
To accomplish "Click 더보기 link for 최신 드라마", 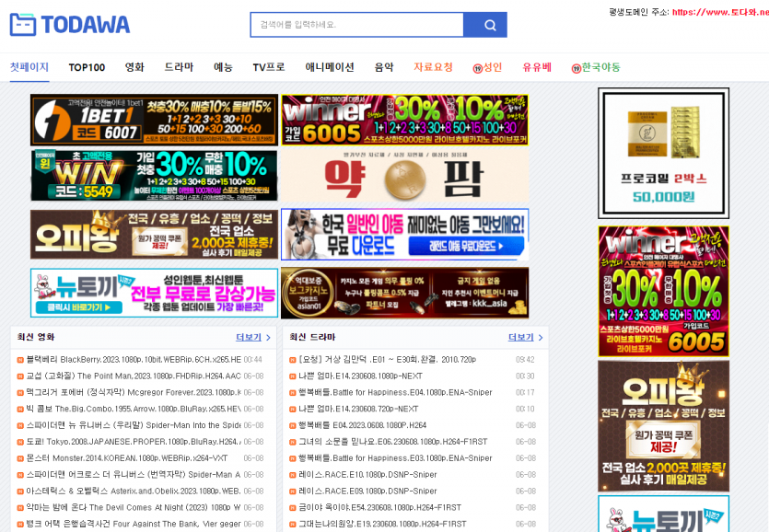I will pos(521,338).
